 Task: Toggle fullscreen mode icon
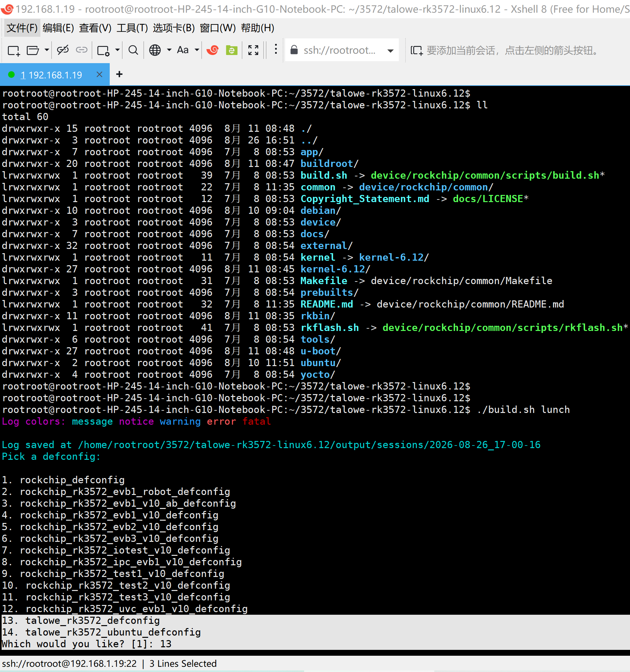click(x=253, y=50)
